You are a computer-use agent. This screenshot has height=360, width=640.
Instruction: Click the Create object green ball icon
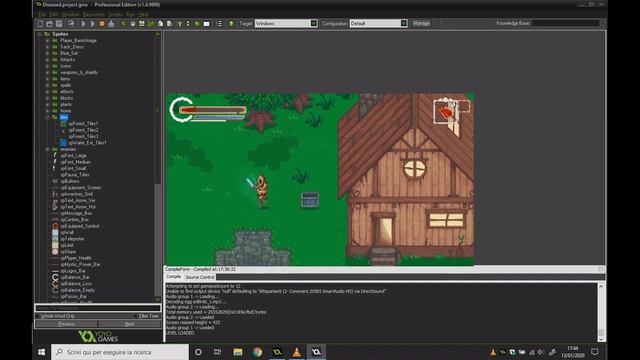pyautogui.click(x=197, y=24)
